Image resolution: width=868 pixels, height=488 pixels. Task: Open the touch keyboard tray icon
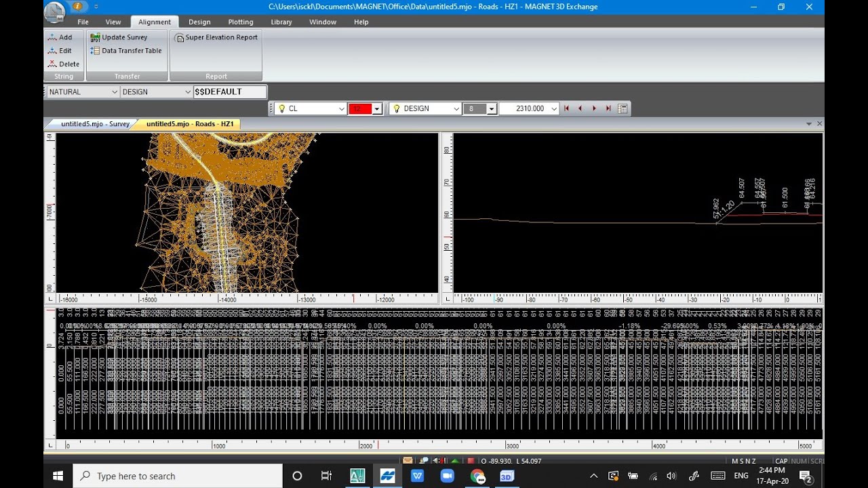pyautogui.click(x=717, y=476)
